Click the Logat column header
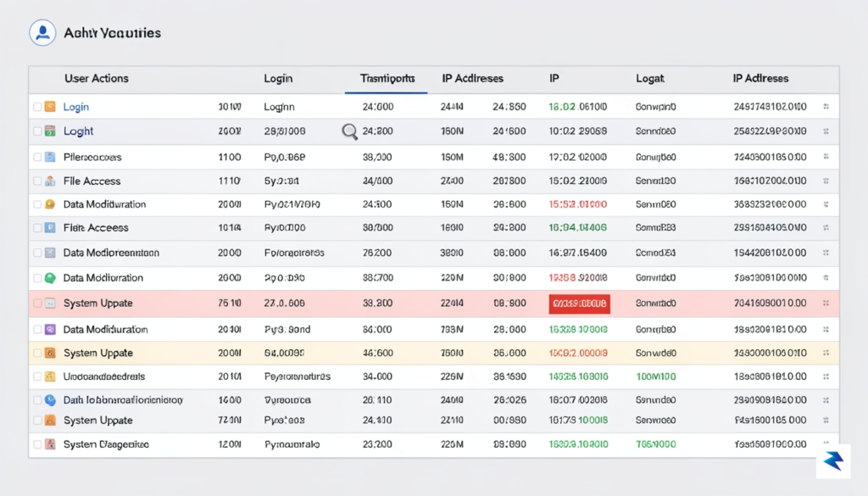 point(650,79)
